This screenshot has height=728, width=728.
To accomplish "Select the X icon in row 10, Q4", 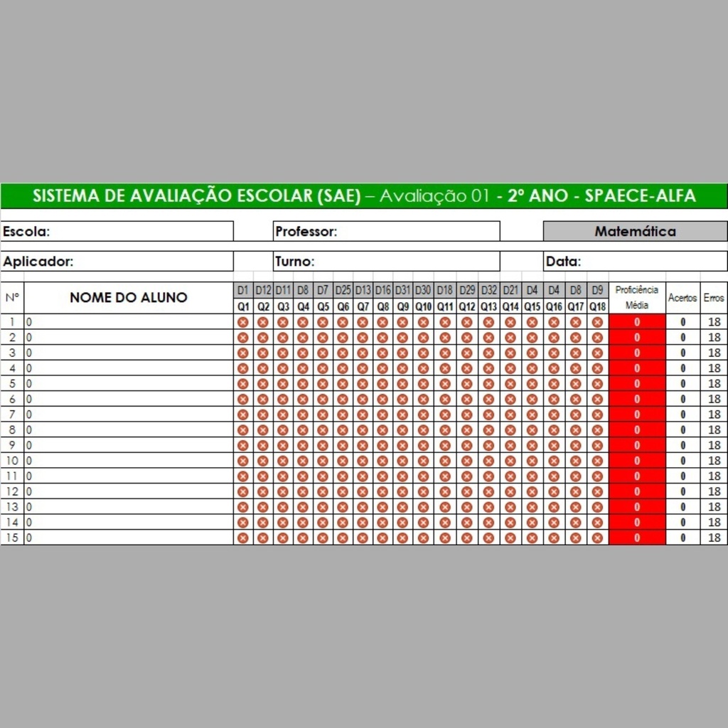I will [303, 461].
